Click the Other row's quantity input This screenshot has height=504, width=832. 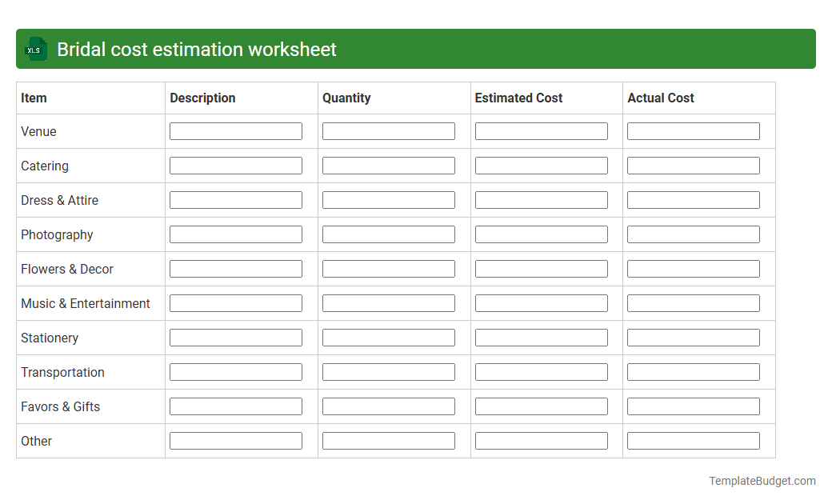point(388,440)
